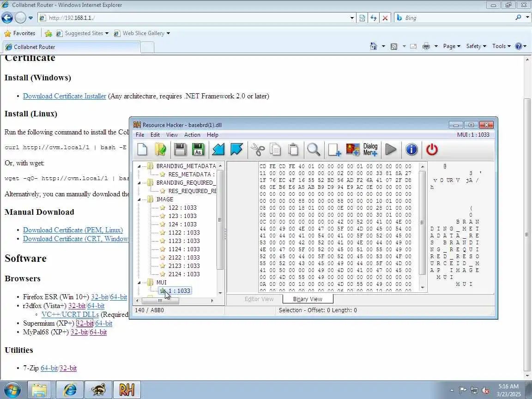Image resolution: width=532 pixels, height=399 pixels.
Task: Download Firefox ESR 32-bit link
Action: 99,297
